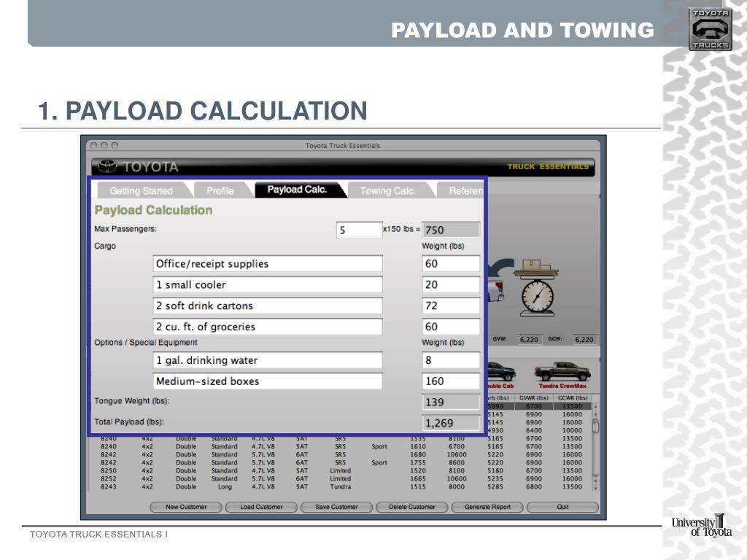Click the GVWR (lbs) column header
Image resolution: width=747 pixels, height=560 pixels.
click(x=533, y=398)
